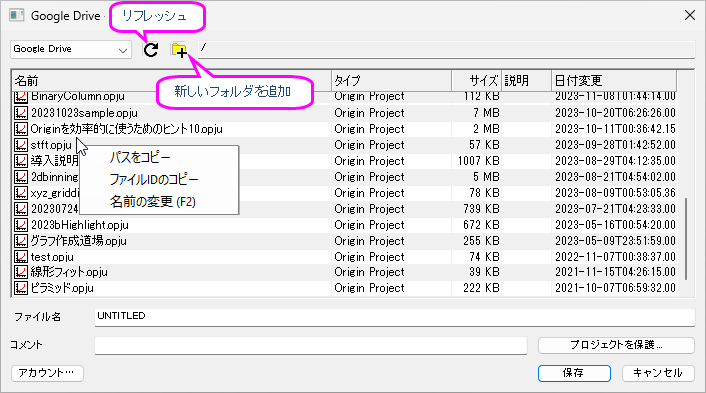The width and height of the screenshot is (706, 393).
Task: Click the path field showing a slash
Action: [x=446, y=49]
